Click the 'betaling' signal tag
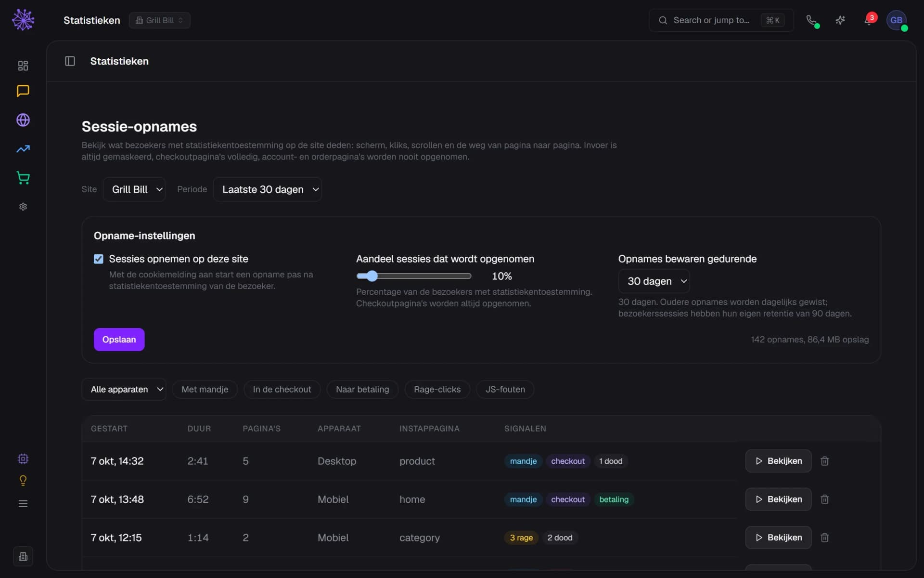Viewport: 924px width, 578px height. pos(614,499)
